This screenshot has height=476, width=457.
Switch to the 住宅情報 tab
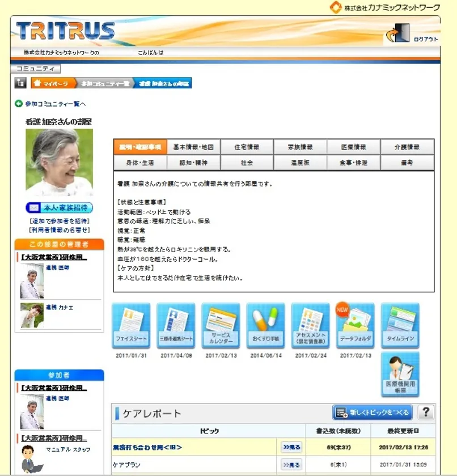coord(247,147)
